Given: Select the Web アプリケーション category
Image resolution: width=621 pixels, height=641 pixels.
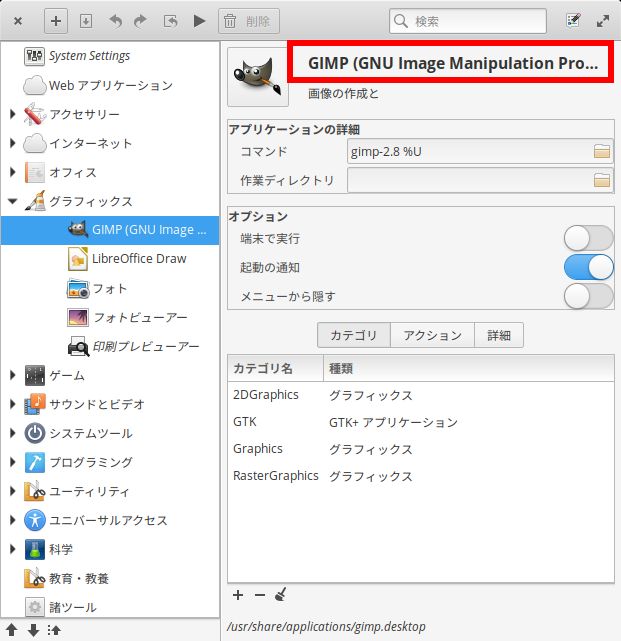Looking at the screenshot, I should [110, 85].
